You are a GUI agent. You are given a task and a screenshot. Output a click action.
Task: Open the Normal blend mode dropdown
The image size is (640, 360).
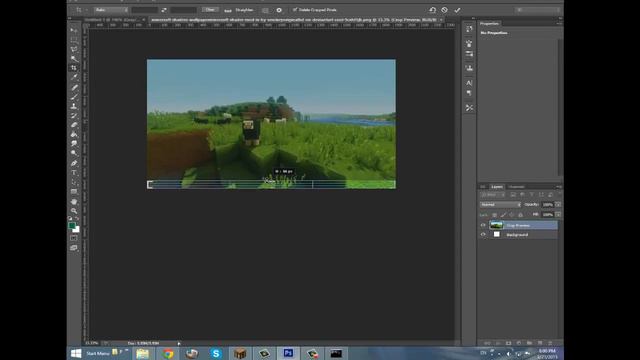pyautogui.click(x=500, y=204)
